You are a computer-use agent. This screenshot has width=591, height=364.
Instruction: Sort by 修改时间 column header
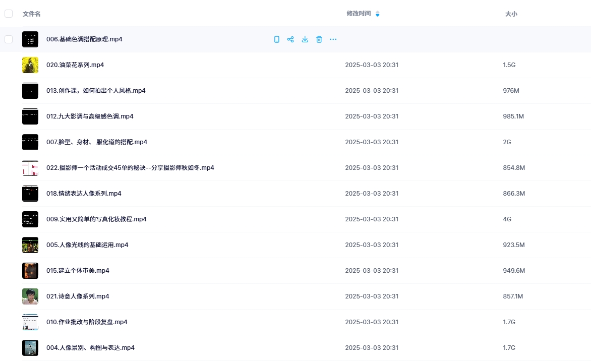pyautogui.click(x=359, y=14)
